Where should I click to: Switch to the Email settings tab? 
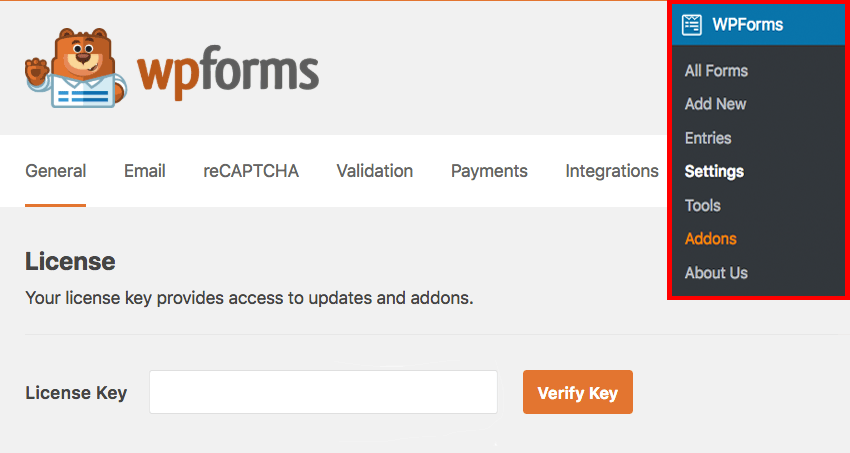coord(145,171)
